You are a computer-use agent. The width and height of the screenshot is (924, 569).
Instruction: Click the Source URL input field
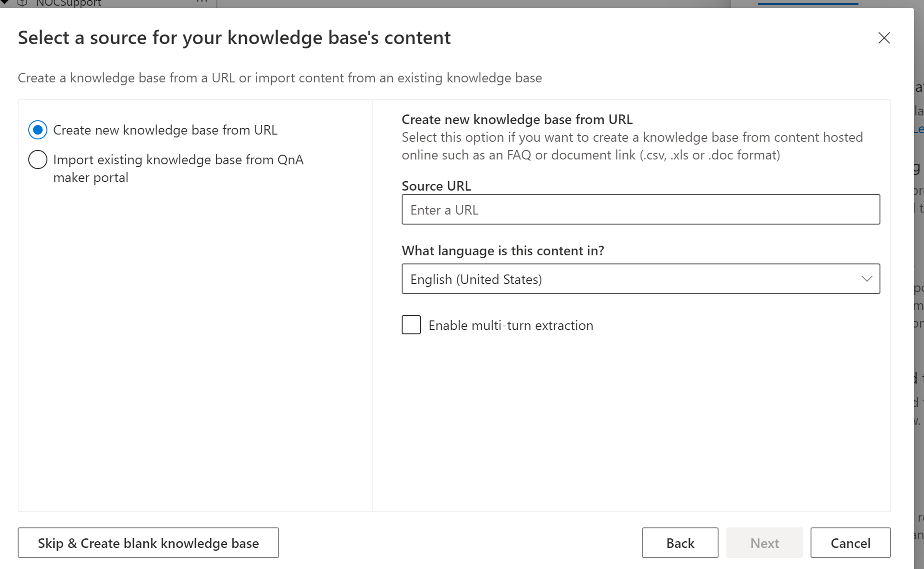(640, 210)
